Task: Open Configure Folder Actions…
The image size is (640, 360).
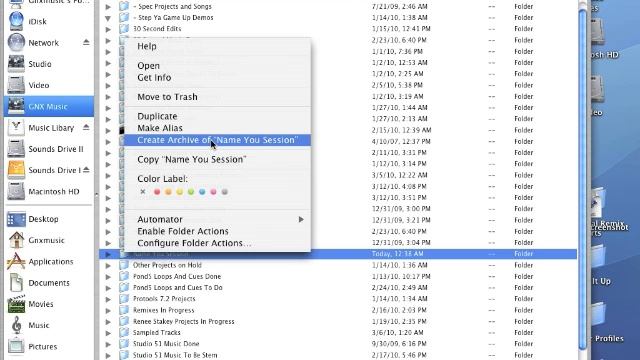Action: pos(217,243)
